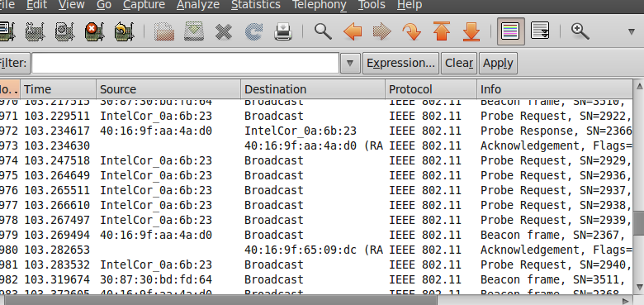Close the capture file (X icon)
Viewport: 644px width, 305px height.
coord(224,31)
